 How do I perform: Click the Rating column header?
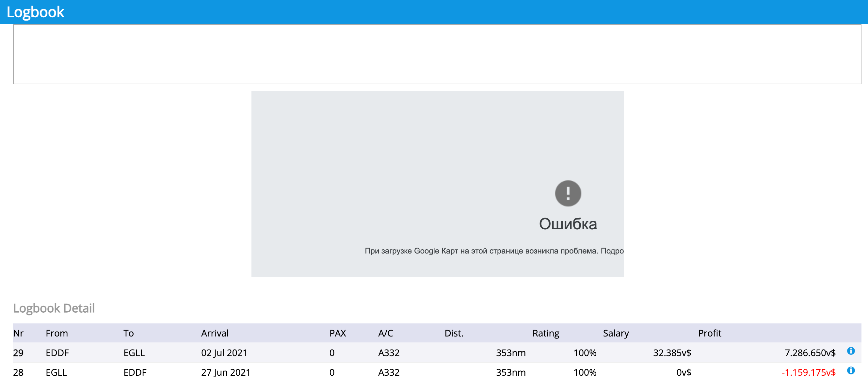546,333
